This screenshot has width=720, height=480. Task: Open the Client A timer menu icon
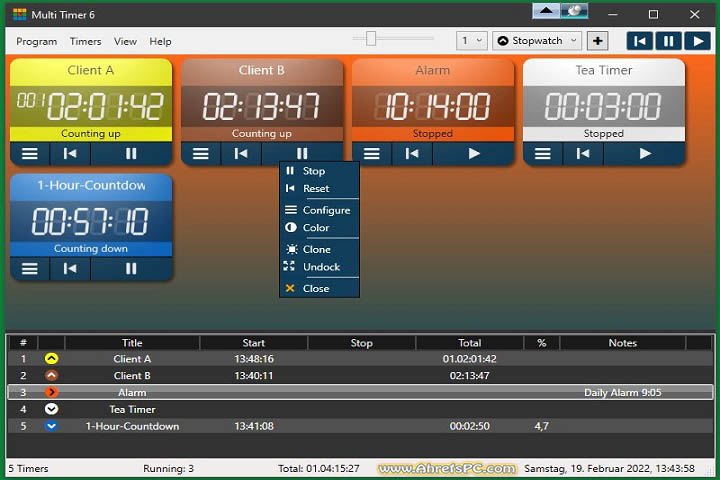(30, 153)
